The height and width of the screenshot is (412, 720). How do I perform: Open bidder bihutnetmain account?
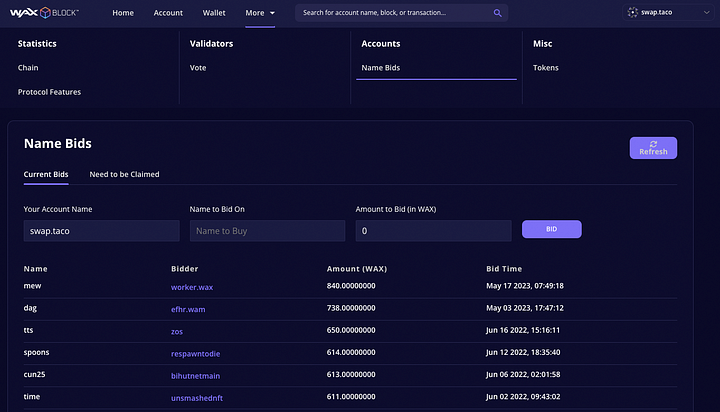pos(196,376)
